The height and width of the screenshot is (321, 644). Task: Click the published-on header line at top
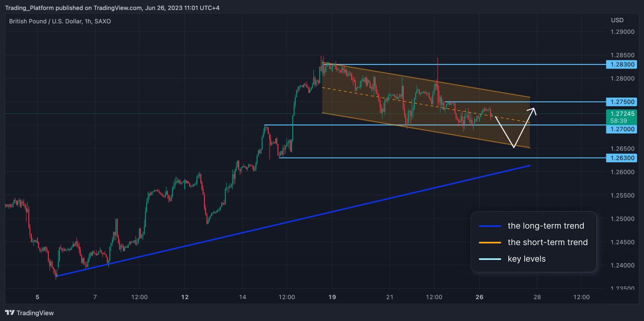(112, 8)
